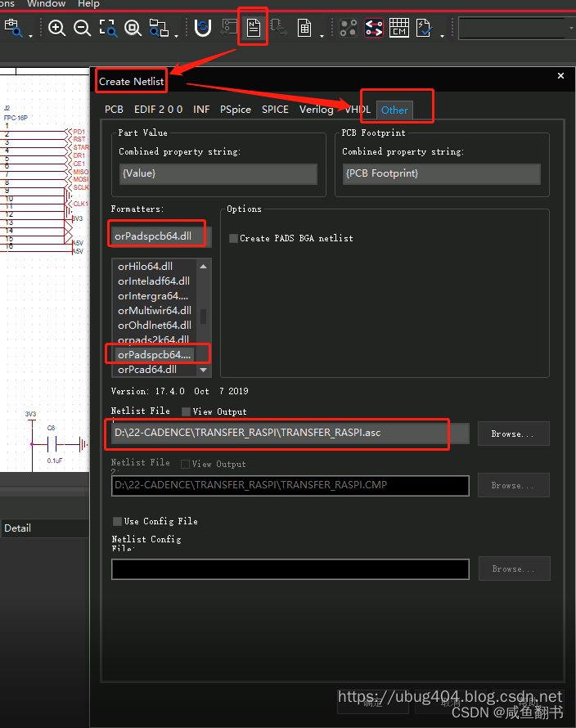The width and height of the screenshot is (576, 728).
Task: Click the Create Netlist toolbar icon
Action: tap(253, 27)
